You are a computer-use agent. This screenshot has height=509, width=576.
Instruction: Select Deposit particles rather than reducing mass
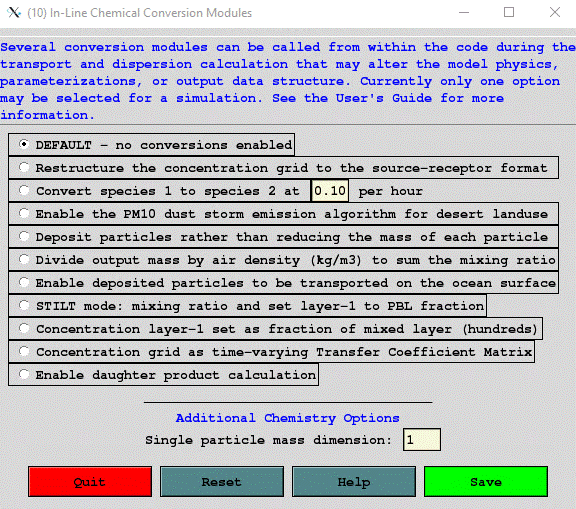click(x=283, y=237)
